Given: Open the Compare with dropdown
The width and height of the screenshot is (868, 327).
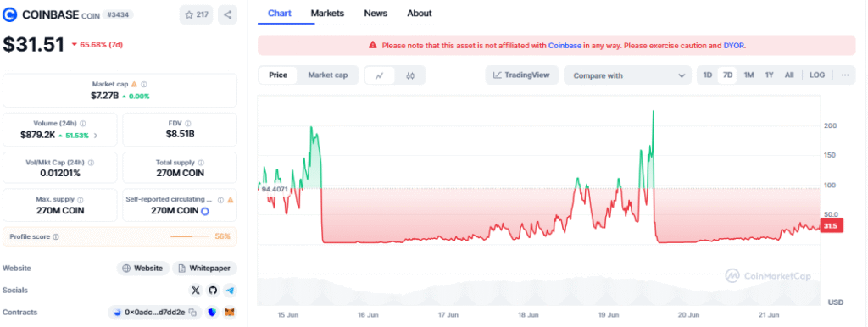Looking at the screenshot, I should [628, 75].
